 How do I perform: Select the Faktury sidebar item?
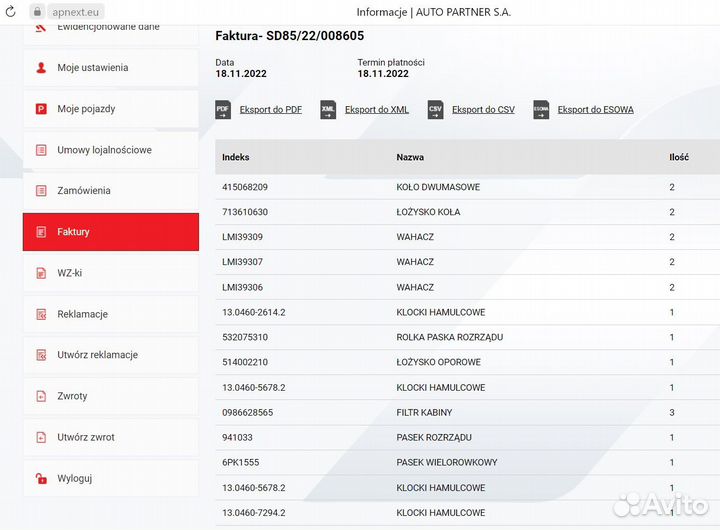pyautogui.click(x=74, y=232)
